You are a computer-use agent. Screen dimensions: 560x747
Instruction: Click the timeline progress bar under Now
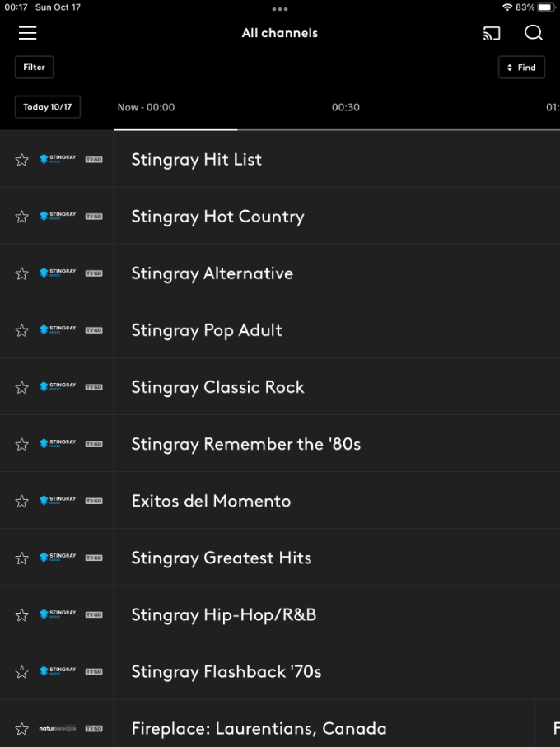point(175,129)
